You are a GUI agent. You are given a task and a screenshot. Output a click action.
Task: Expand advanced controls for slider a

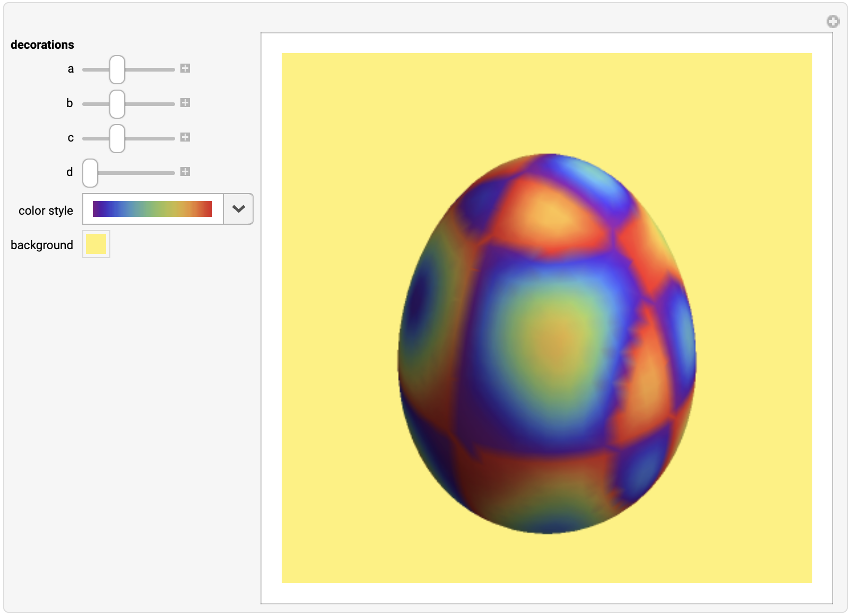(185, 68)
